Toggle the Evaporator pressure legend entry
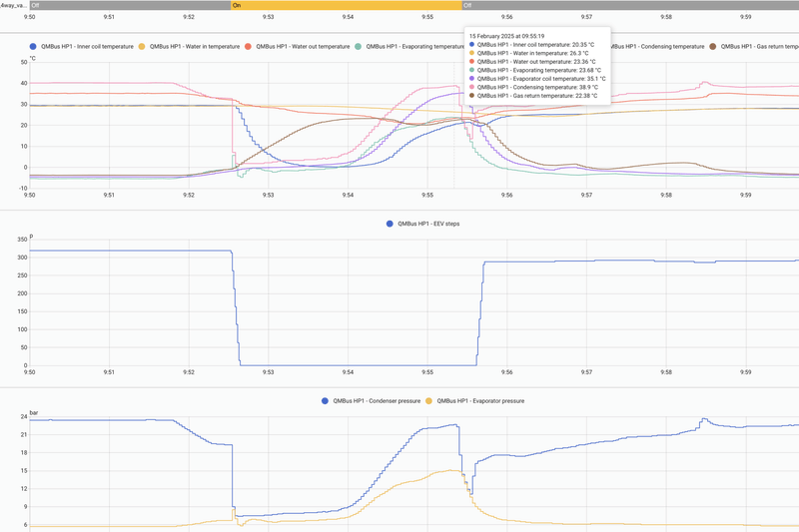The height and width of the screenshot is (532, 799). pos(475,400)
